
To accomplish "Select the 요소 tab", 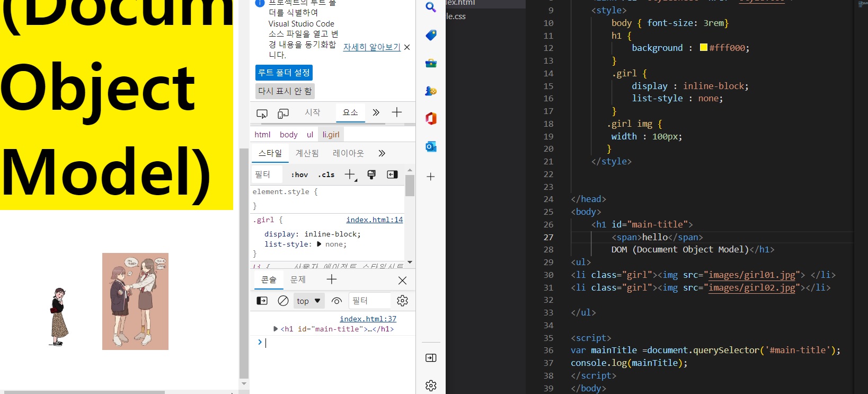I will [350, 112].
